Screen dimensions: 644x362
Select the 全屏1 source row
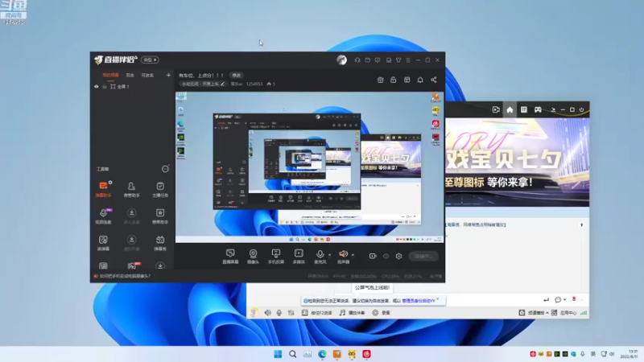click(132, 87)
